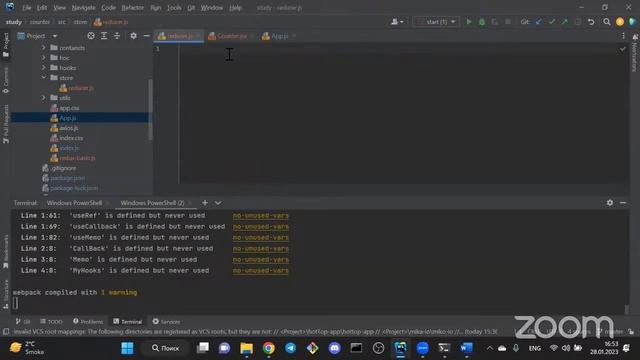The height and width of the screenshot is (360, 640).
Task: Switch to the App.js editor tab
Action: (279, 36)
